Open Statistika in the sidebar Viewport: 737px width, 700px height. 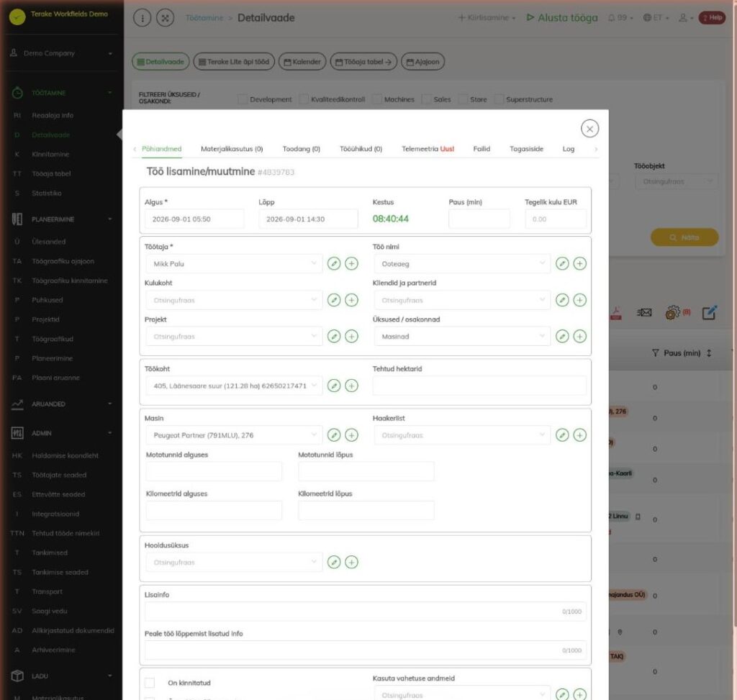click(x=47, y=193)
